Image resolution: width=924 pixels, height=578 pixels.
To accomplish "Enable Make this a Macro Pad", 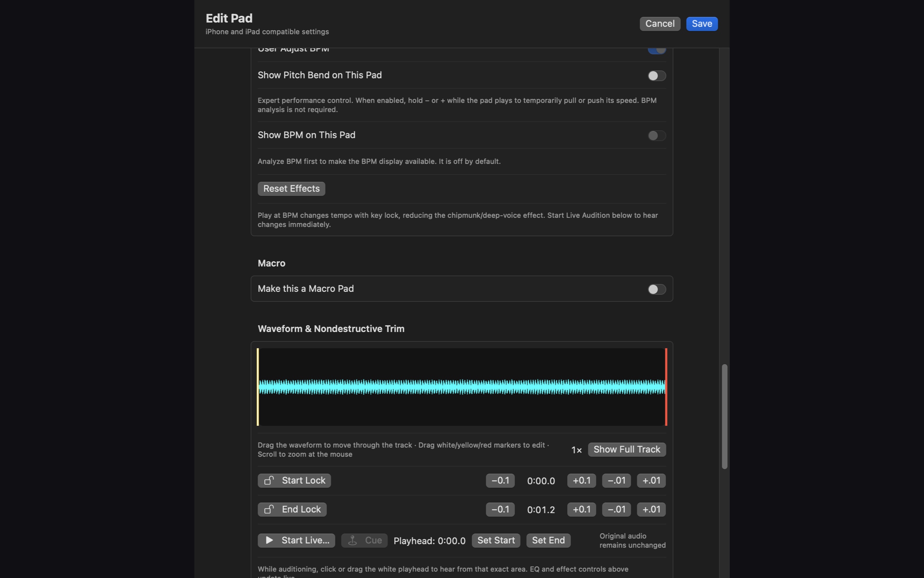I will point(657,289).
